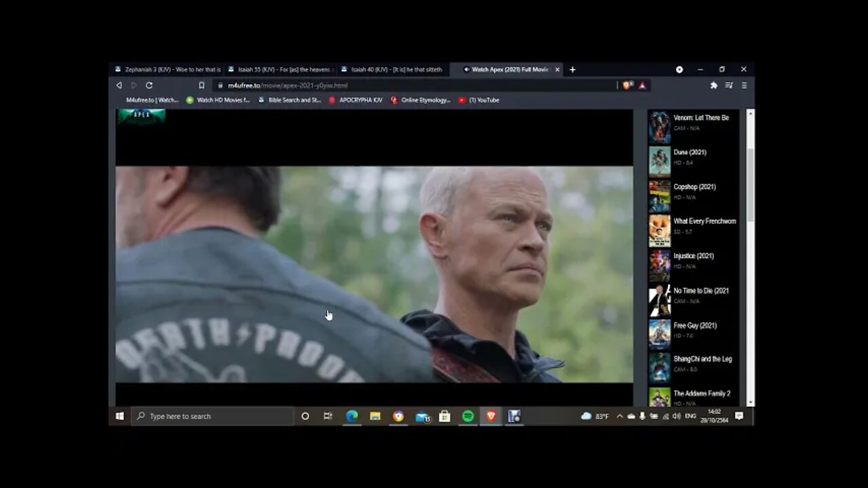Click the browser back arrow
Viewport: 868px width, 488px height.
pos(119,85)
